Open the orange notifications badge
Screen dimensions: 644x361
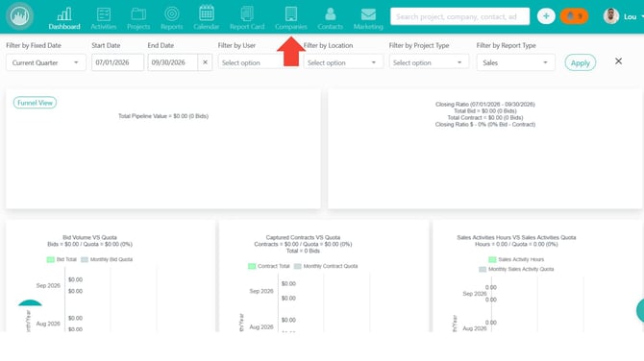click(x=574, y=16)
